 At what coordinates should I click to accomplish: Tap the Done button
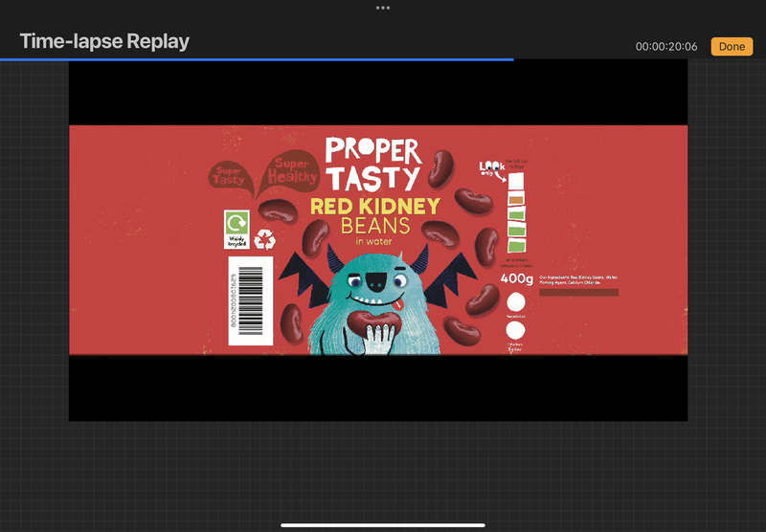732,46
